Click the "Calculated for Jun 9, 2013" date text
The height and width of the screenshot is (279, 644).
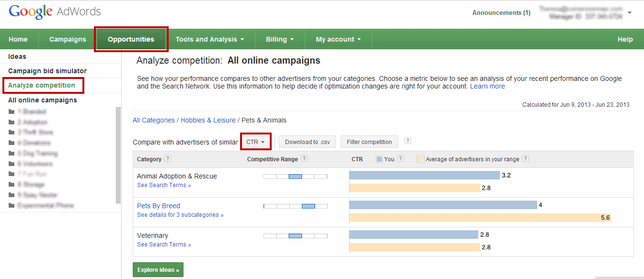[576, 105]
